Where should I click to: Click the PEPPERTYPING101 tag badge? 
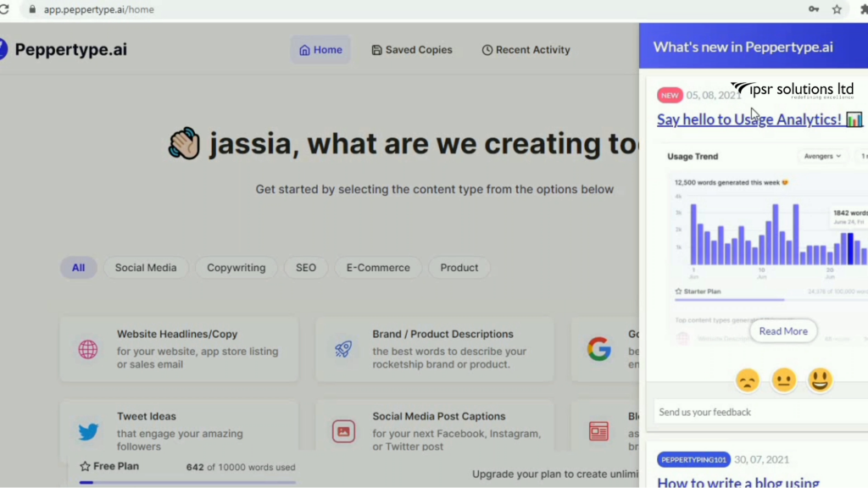click(x=693, y=460)
